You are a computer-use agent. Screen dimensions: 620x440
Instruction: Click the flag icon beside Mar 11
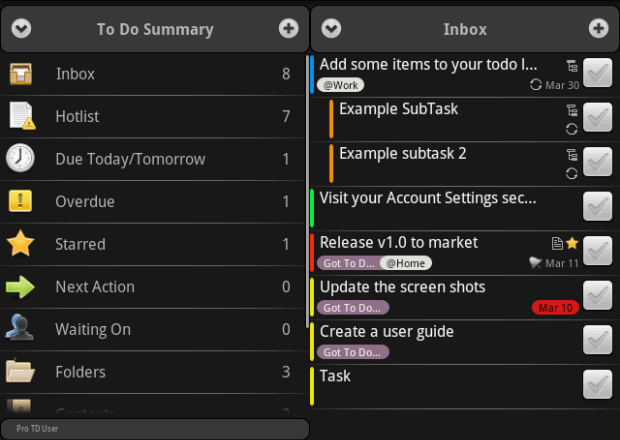click(535, 262)
